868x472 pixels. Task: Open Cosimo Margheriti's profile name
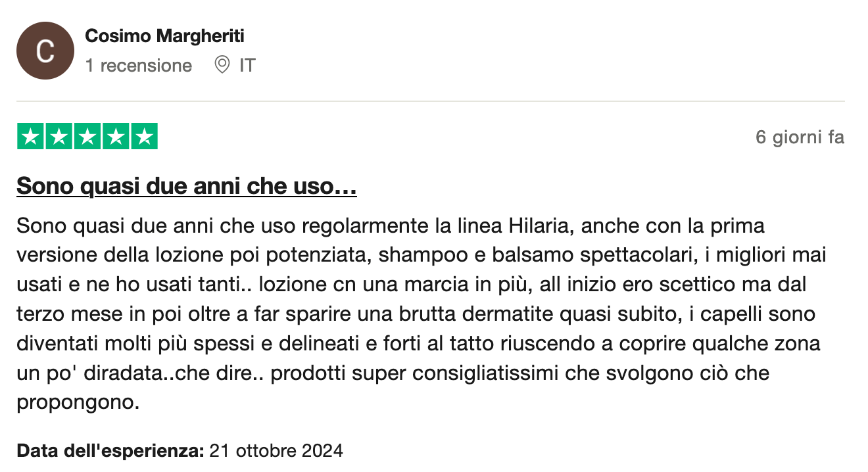(164, 36)
